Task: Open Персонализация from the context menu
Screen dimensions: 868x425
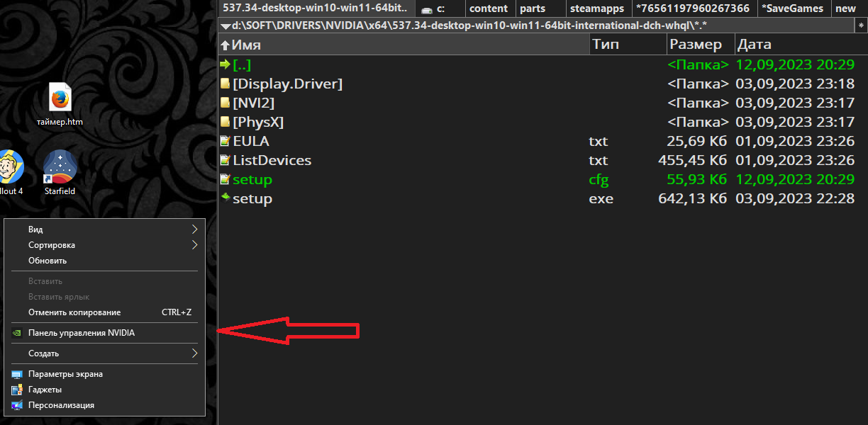Action: (x=61, y=405)
